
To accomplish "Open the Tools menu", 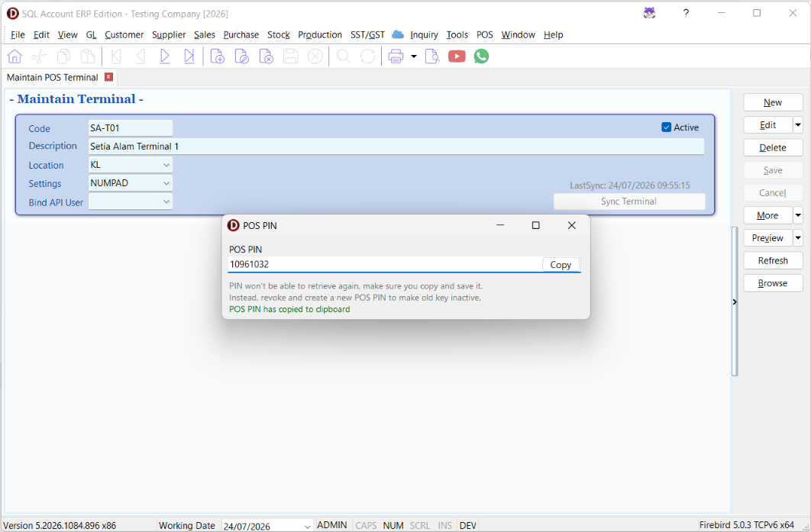I will point(457,34).
